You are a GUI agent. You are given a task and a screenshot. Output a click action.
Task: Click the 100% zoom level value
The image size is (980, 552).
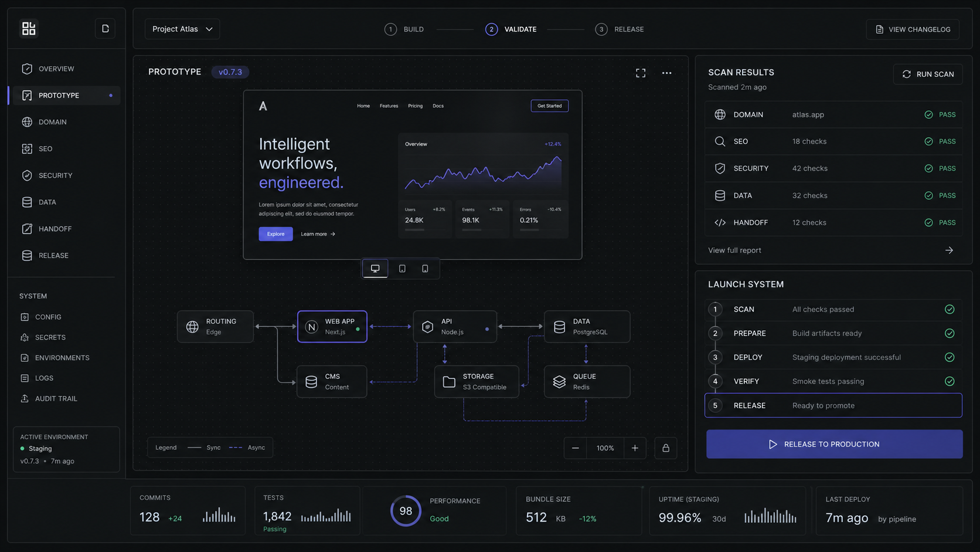605,448
